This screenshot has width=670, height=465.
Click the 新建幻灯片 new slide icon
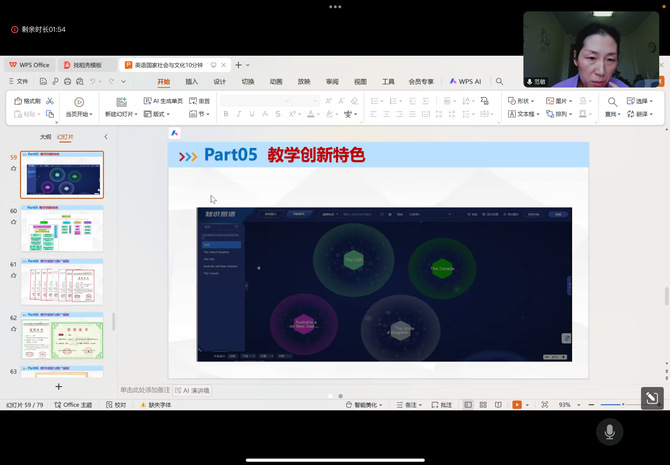click(121, 101)
